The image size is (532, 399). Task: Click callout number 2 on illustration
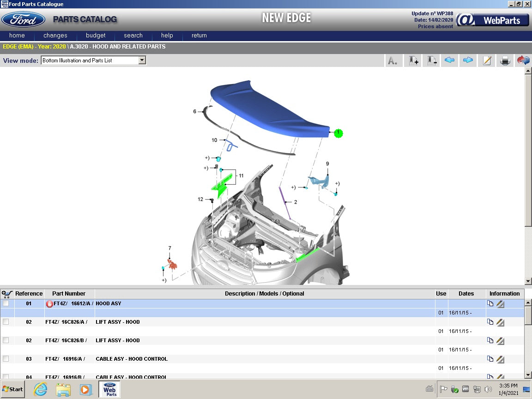tap(296, 202)
